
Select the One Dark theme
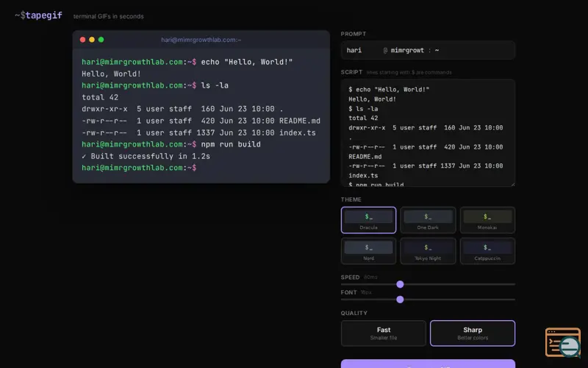pos(428,220)
